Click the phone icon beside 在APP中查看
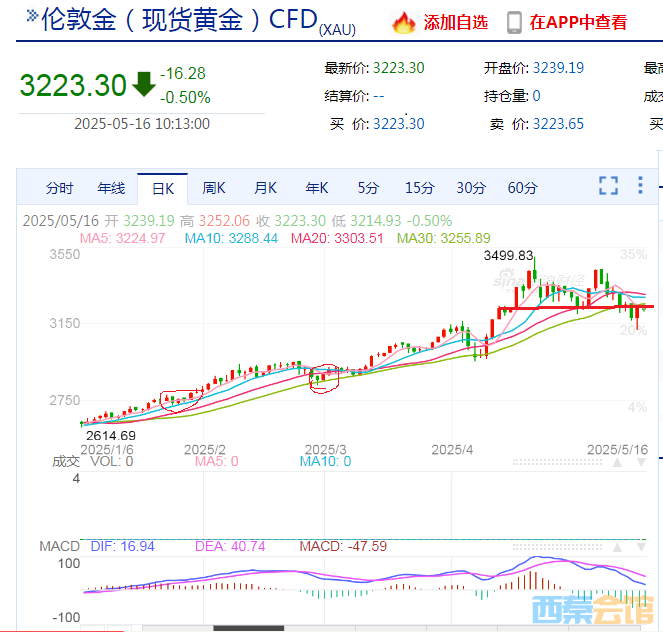 (x=515, y=21)
